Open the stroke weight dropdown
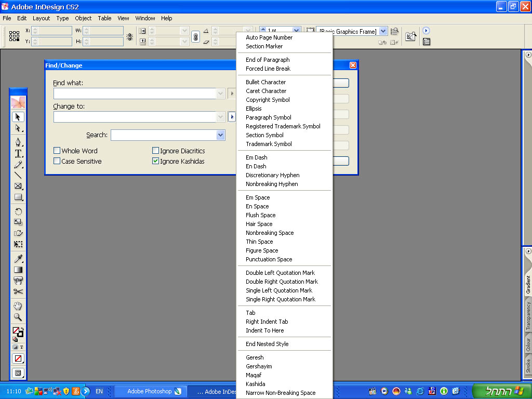The width and height of the screenshot is (532, 399). click(x=296, y=30)
